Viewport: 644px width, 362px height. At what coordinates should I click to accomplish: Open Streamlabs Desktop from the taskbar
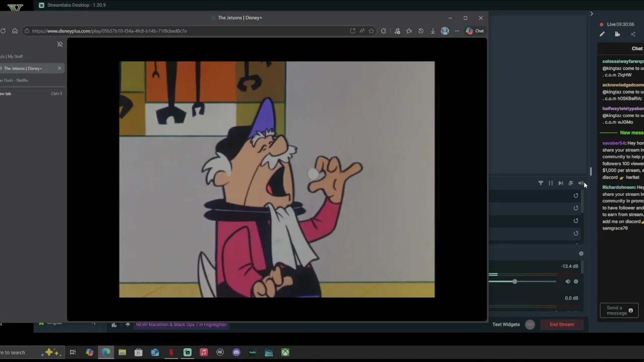pos(187,352)
